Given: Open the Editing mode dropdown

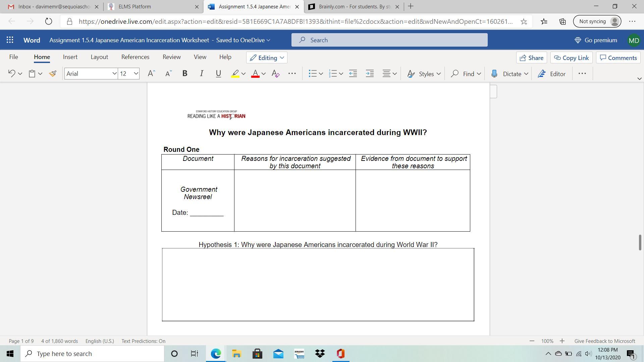Looking at the screenshot, I should tap(267, 58).
